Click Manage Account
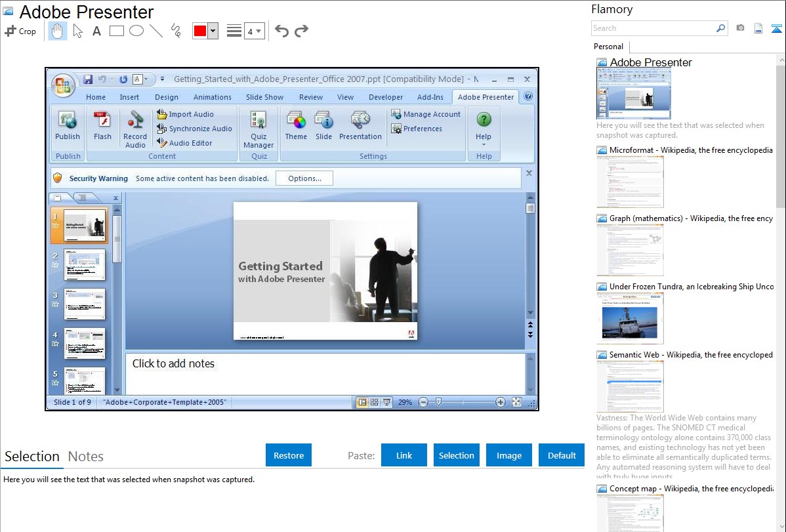786x532 pixels. pos(426,114)
